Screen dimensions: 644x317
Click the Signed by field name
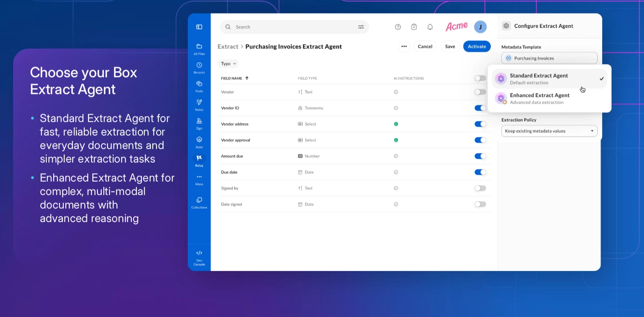[230, 188]
